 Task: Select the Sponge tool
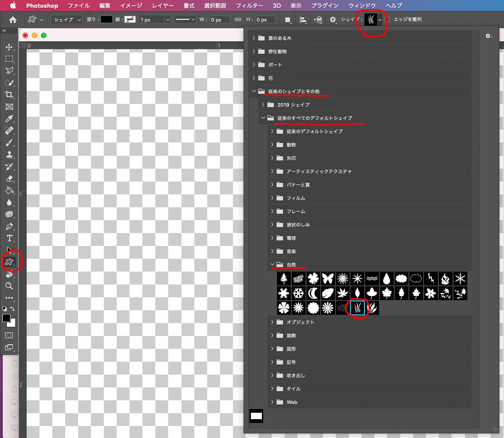[9, 215]
